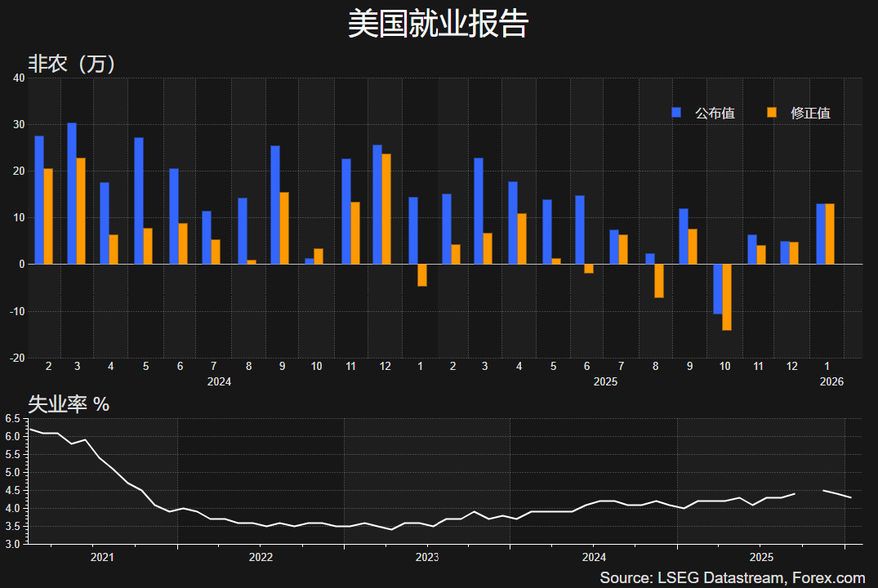Click the 2021 year label on unemployment axis
The height and width of the screenshot is (588, 878).
coord(102,558)
